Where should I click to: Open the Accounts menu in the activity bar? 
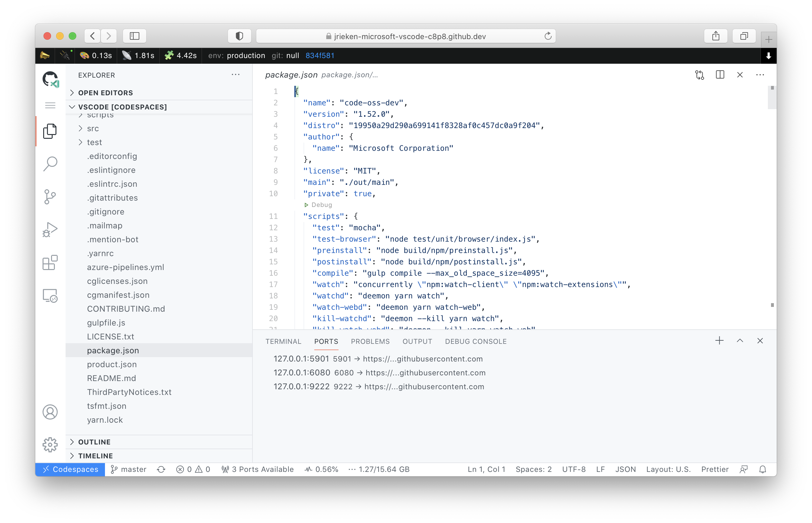pyautogui.click(x=50, y=412)
